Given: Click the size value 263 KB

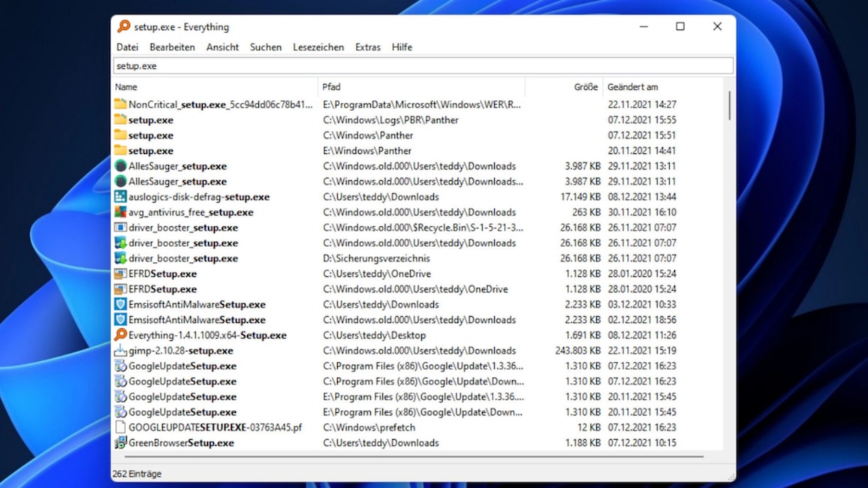Looking at the screenshot, I should coord(586,212).
